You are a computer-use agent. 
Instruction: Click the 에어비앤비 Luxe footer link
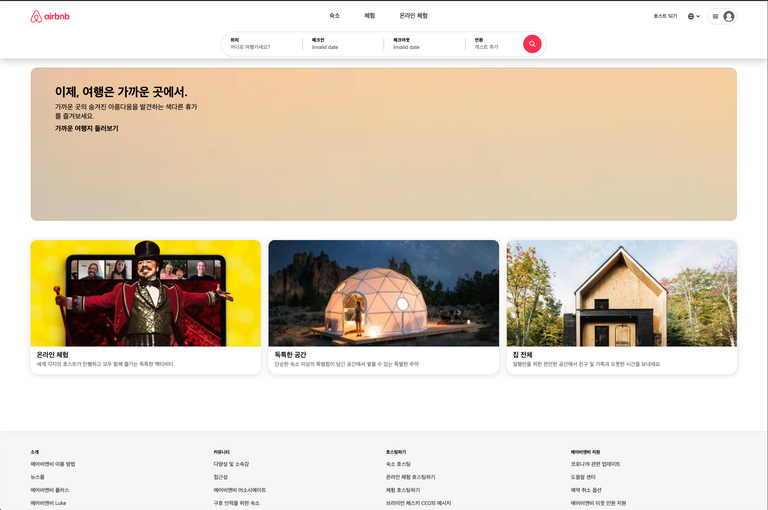pyautogui.click(x=48, y=503)
